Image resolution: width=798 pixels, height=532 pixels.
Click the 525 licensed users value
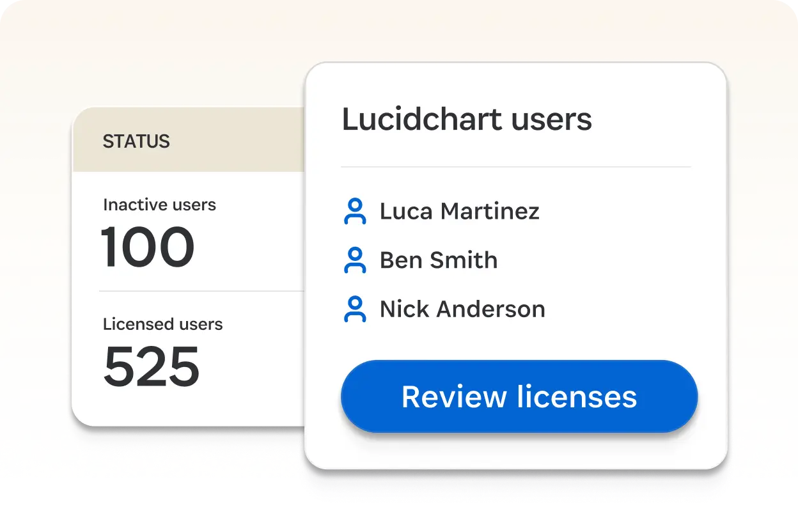pyautogui.click(x=152, y=367)
